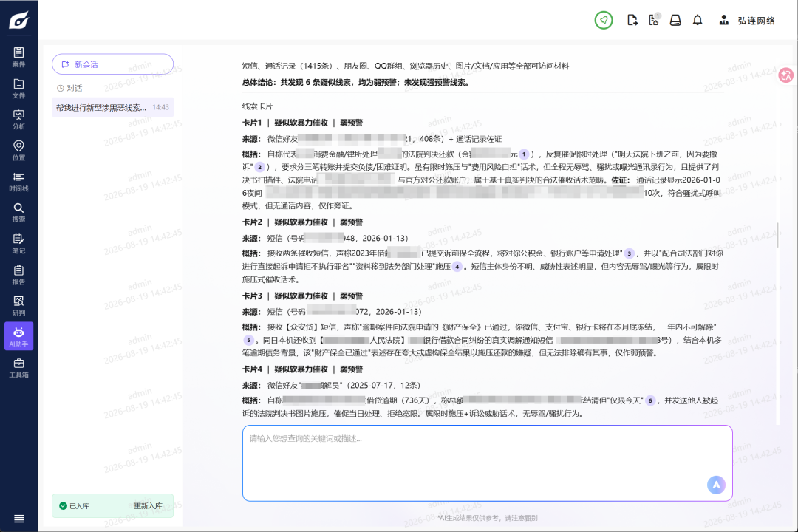Select the 时间线 timeline icon

(18, 181)
